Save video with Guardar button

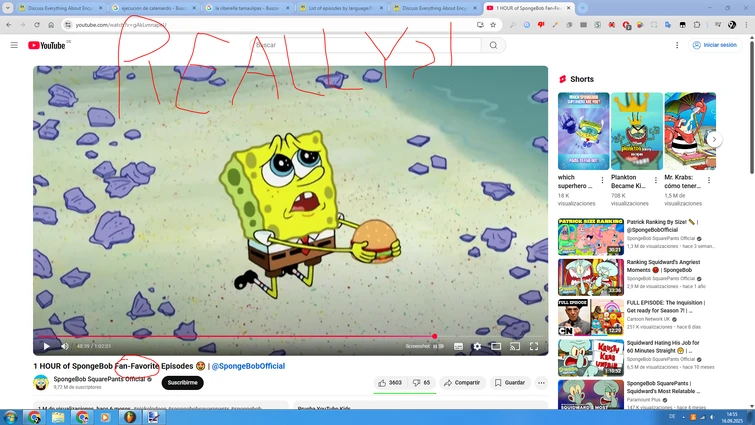510,383
